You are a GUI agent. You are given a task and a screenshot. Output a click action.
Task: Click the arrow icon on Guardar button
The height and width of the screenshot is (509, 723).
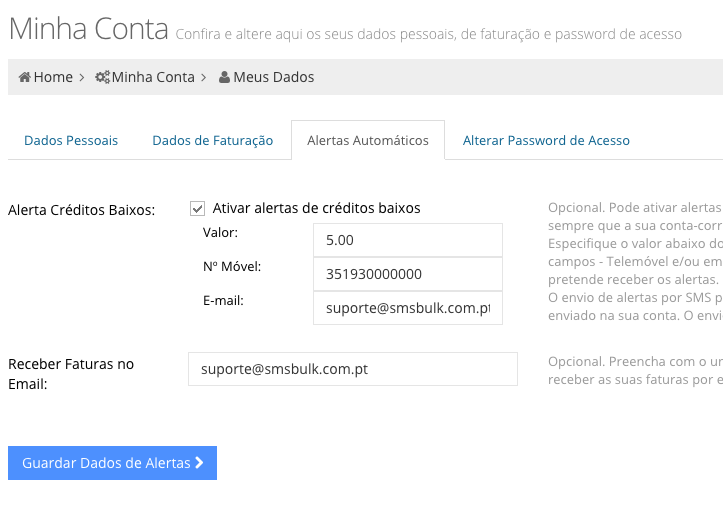pos(199,462)
